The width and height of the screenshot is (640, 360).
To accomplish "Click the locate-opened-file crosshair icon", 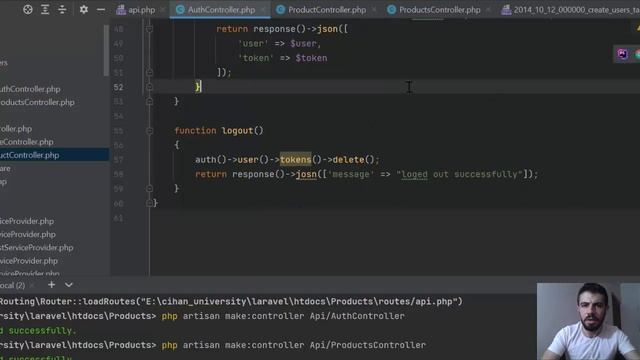I will [28, 9].
